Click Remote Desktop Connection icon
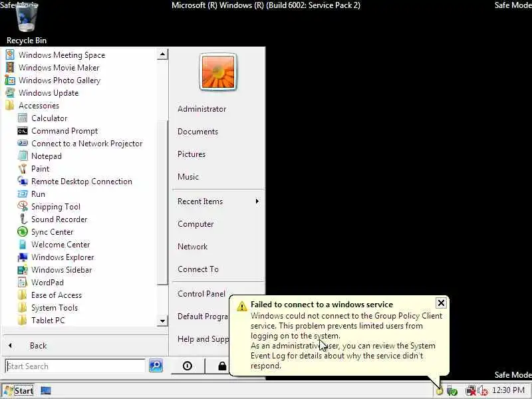 pyautogui.click(x=23, y=181)
